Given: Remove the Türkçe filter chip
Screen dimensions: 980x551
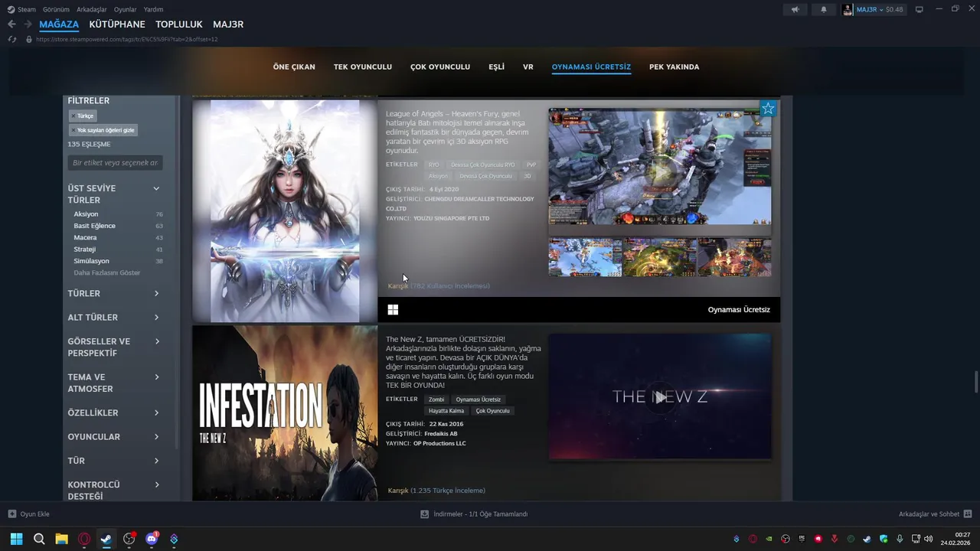Looking at the screenshot, I should point(82,116).
